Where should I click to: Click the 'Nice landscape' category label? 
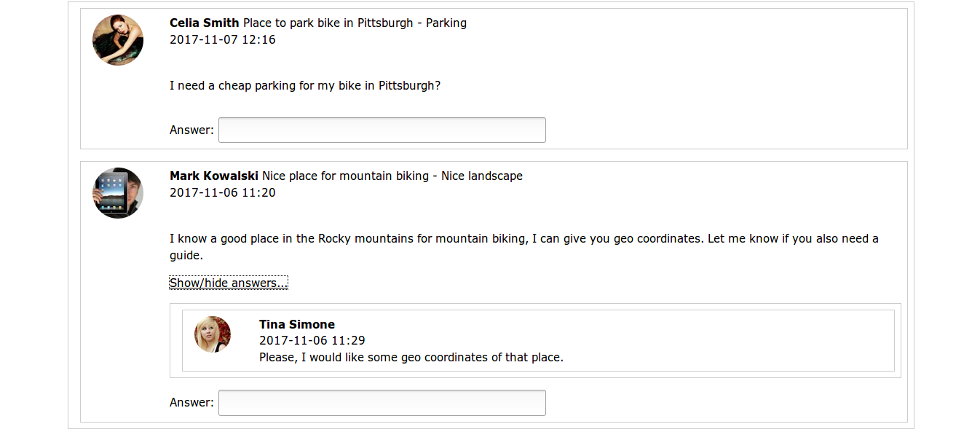tap(482, 176)
